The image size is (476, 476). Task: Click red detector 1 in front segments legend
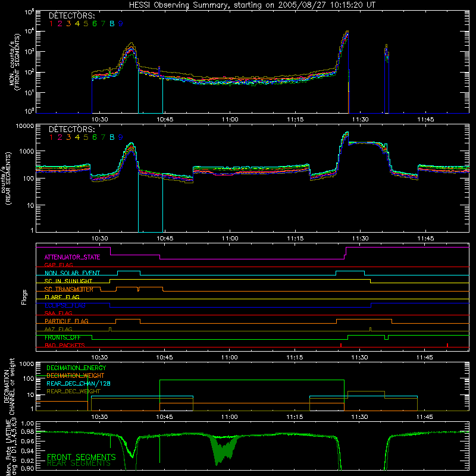(x=51, y=24)
